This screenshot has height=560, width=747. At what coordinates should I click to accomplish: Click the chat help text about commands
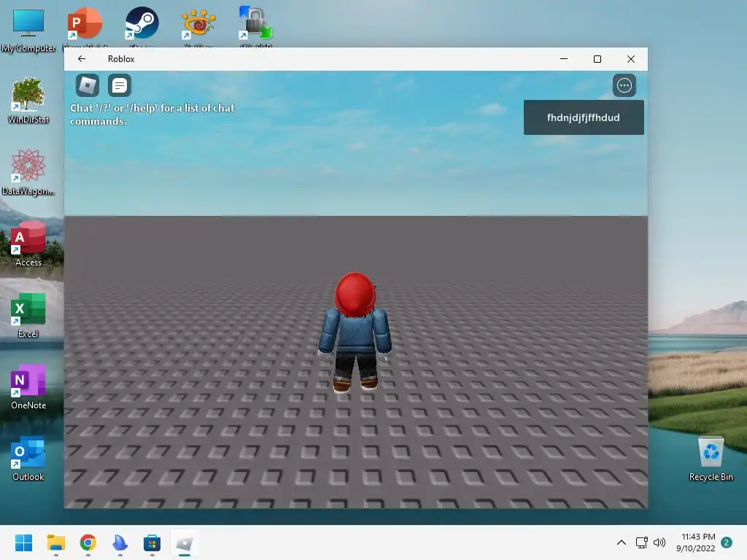point(152,114)
